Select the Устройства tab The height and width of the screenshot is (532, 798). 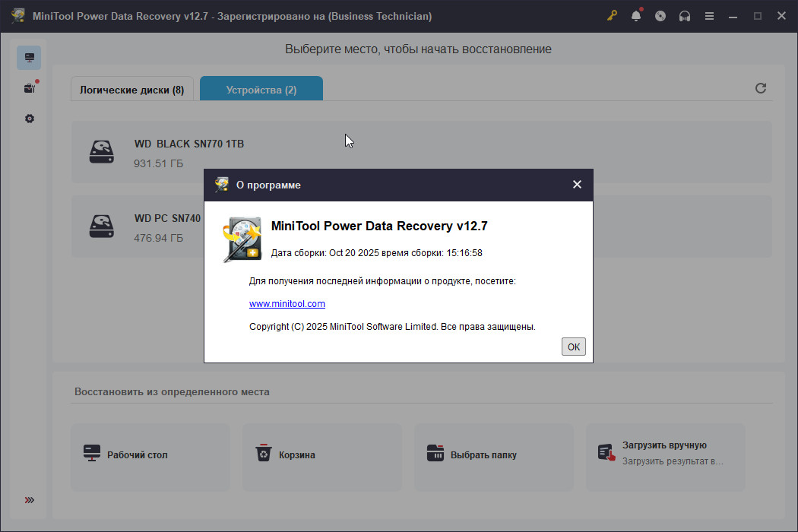point(261,90)
